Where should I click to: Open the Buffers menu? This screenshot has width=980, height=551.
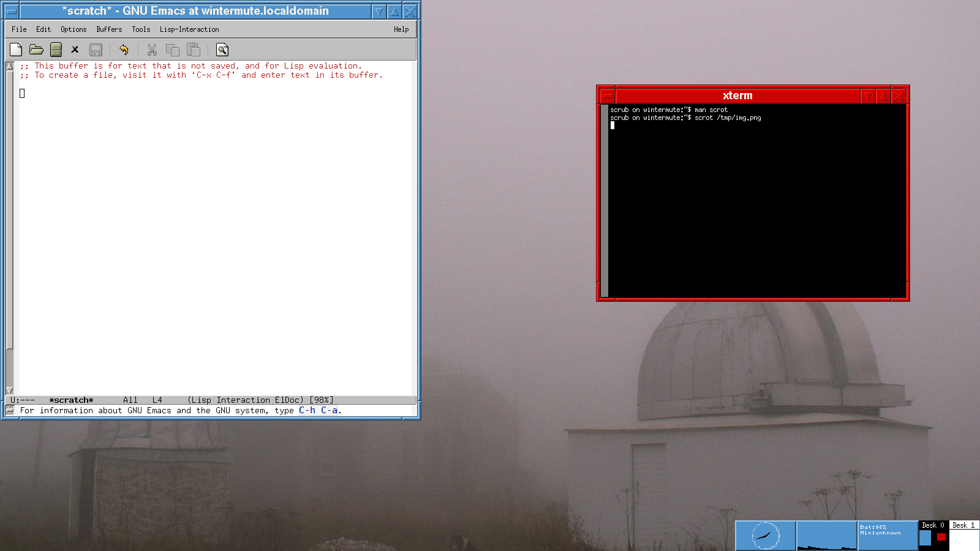tap(109, 29)
